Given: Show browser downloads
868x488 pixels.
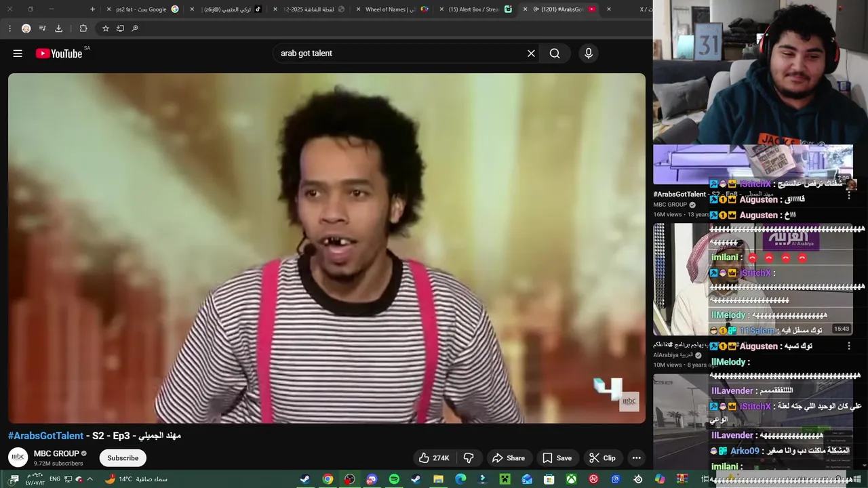Looking at the screenshot, I should (x=58, y=28).
